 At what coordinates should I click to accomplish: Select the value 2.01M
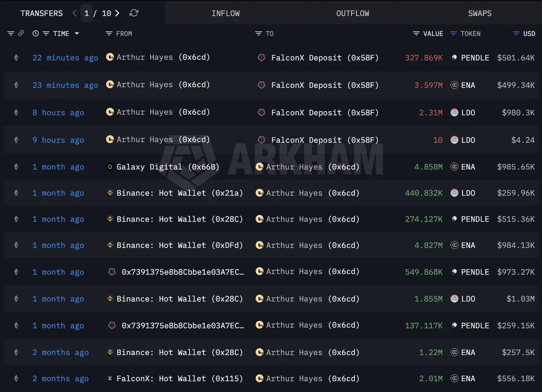(431, 378)
